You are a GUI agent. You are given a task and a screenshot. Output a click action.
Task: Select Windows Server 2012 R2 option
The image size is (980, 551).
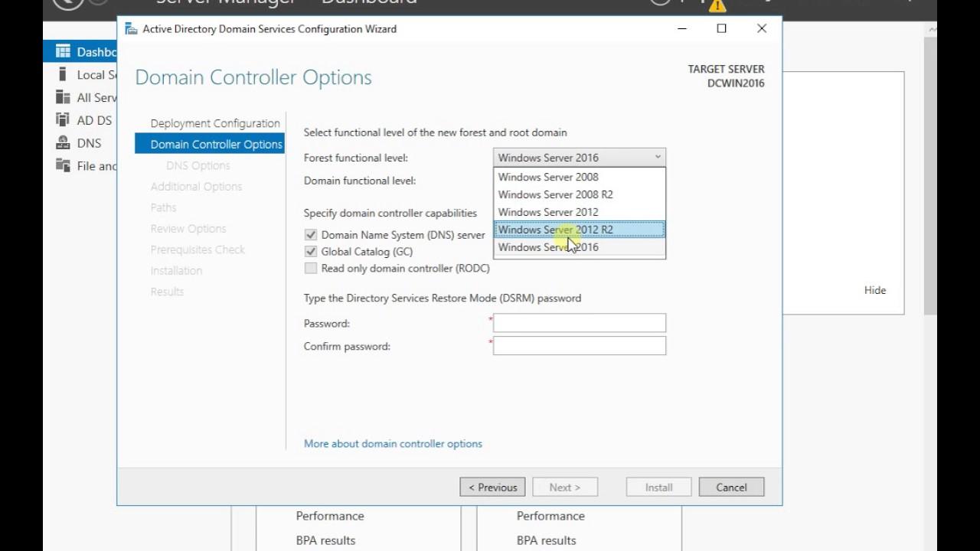click(x=555, y=230)
